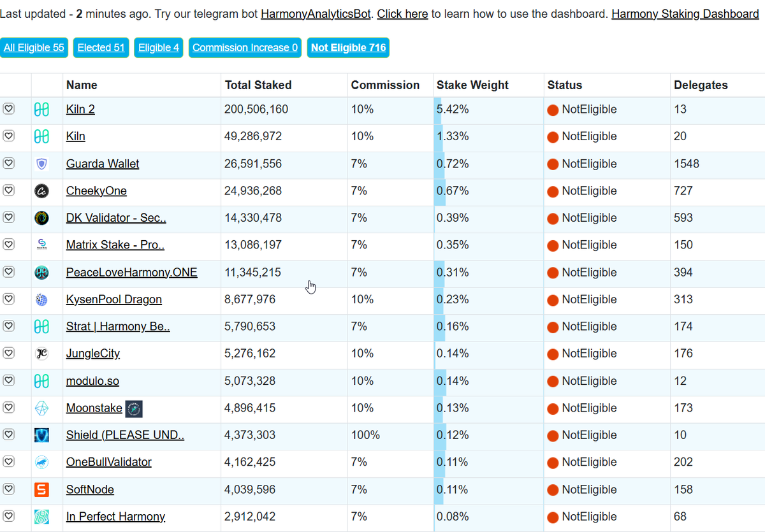
Task: Click NotEligible status in the JungleCity row
Action: [x=582, y=354]
